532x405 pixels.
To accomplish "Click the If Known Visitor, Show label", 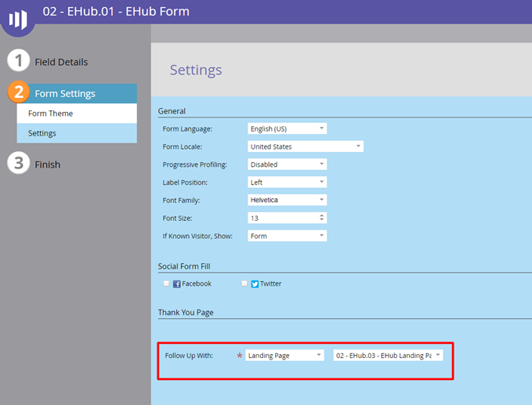I will [197, 236].
